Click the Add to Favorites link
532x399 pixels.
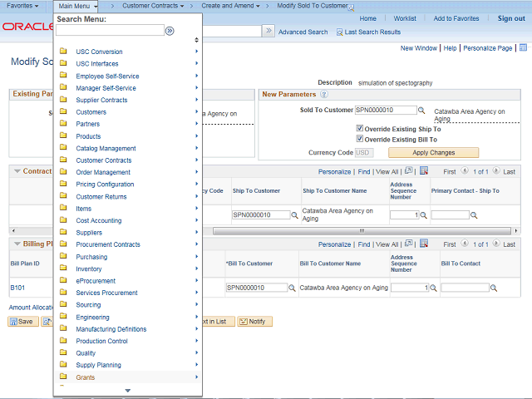(456, 18)
